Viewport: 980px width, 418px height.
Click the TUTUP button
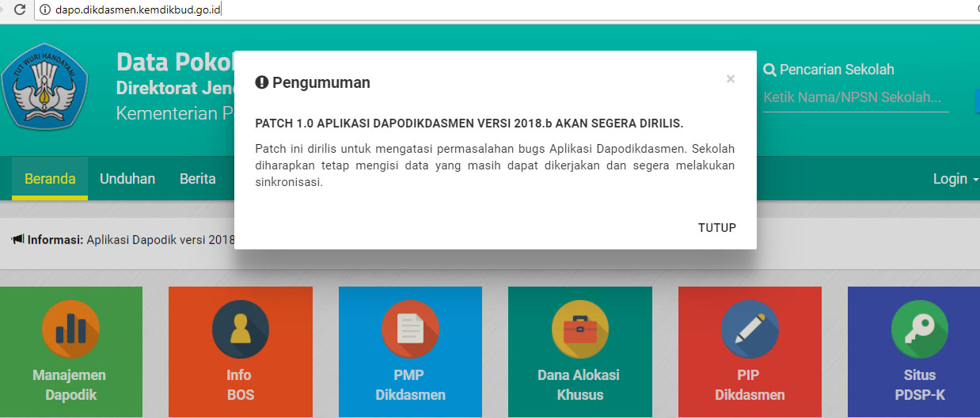(717, 228)
